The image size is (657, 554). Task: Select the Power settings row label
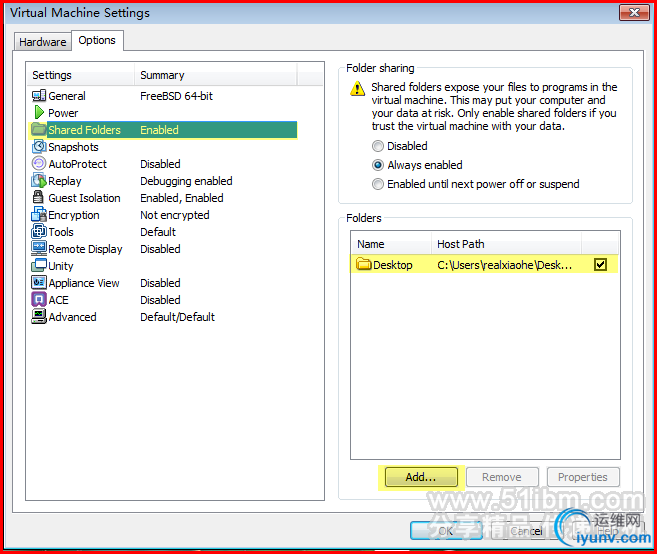pos(63,113)
